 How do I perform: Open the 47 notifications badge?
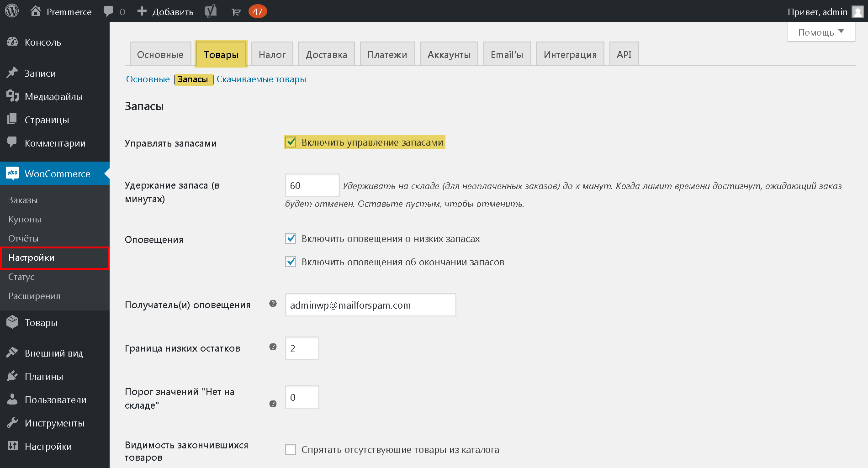(x=258, y=11)
